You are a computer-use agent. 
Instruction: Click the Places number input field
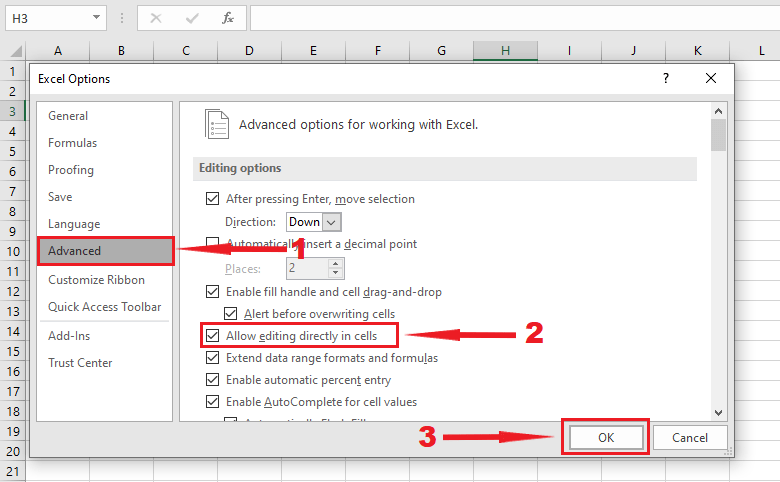(307, 268)
